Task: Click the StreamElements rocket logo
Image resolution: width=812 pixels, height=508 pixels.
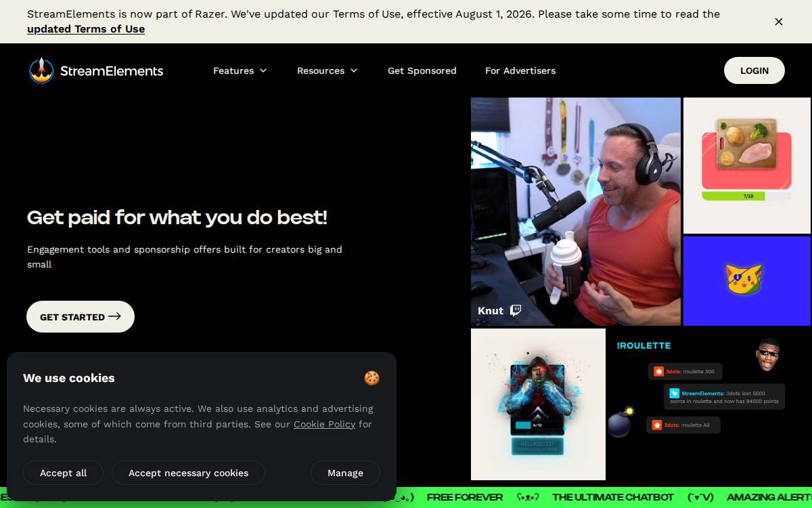Action: (x=41, y=70)
